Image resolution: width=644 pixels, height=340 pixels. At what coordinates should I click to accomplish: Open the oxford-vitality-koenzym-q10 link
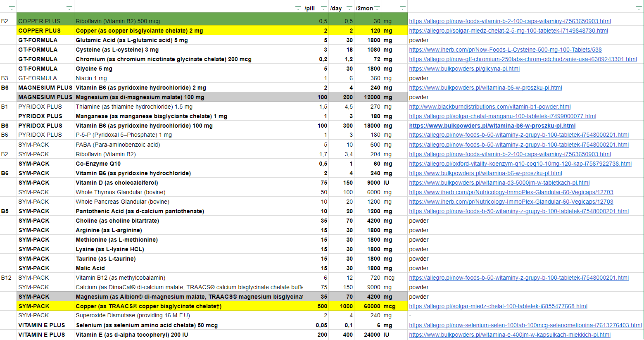[520, 164]
